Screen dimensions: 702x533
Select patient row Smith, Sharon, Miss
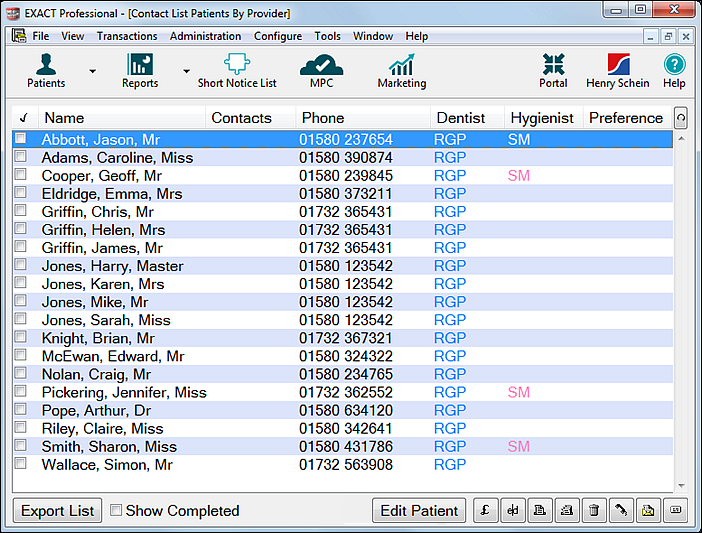[x=343, y=446]
